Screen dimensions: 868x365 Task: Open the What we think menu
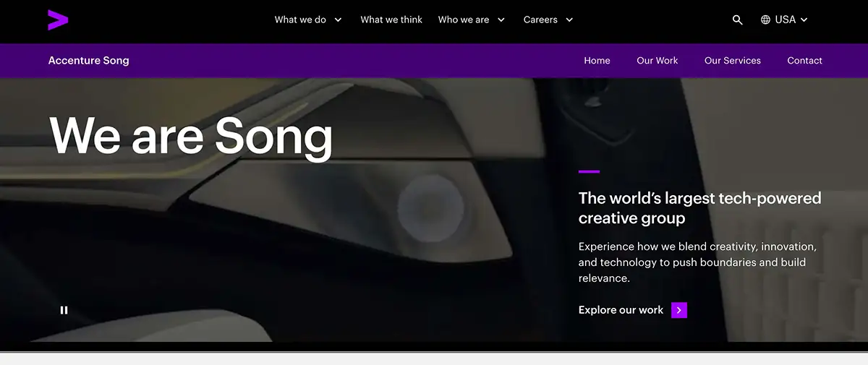click(391, 20)
